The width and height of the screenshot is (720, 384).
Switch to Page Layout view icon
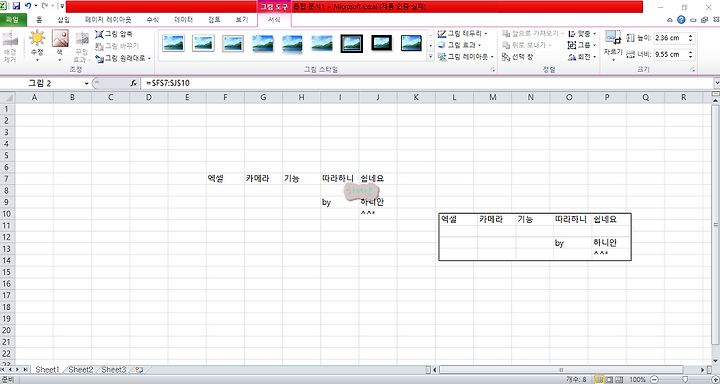point(609,380)
